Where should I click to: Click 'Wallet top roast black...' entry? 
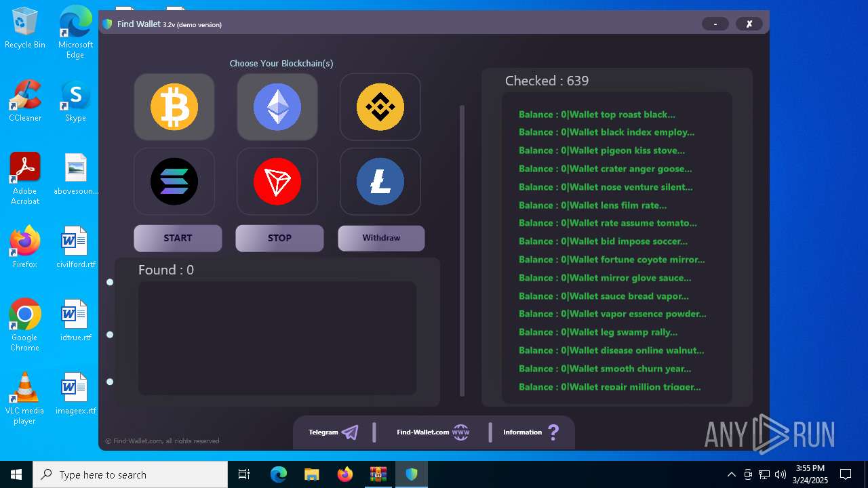pos(597,115)
